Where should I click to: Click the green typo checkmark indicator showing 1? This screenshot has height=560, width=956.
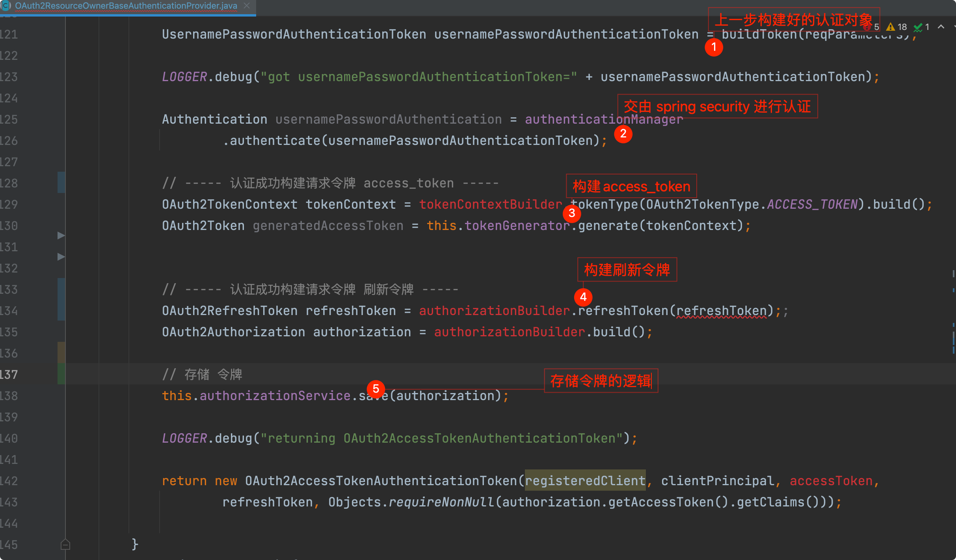pos(922,27)
